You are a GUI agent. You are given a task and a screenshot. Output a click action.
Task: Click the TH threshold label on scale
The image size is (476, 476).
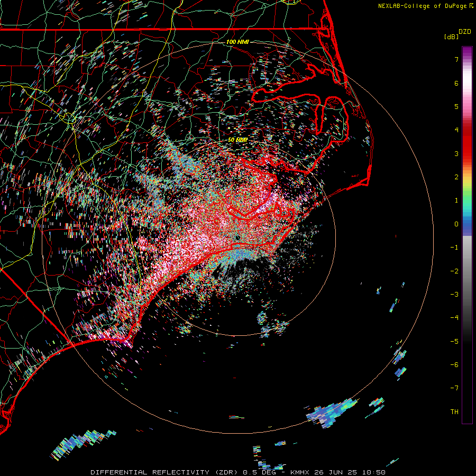(454, 412)
